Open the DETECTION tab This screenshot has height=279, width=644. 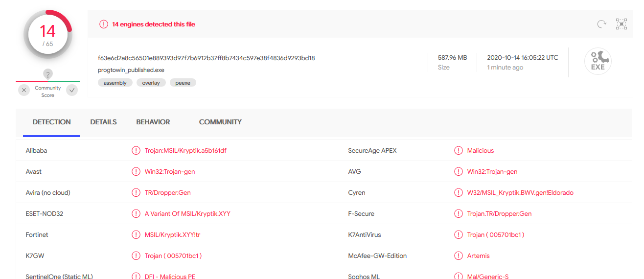52,122
